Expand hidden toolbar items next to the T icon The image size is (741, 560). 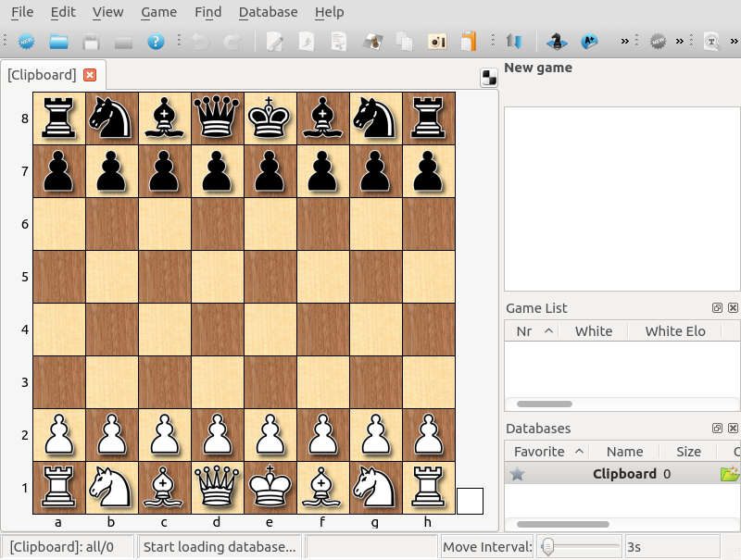(734, 42)
